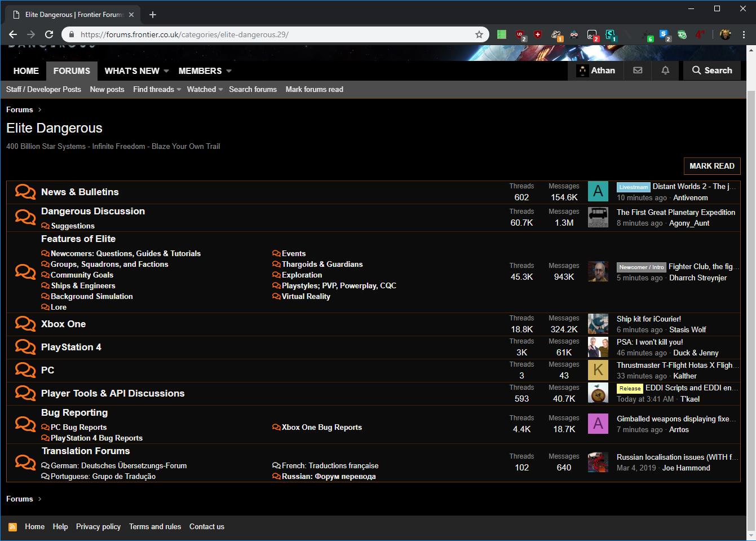
Task: Open 'PSA: I won't kill you!' thread
Action: (649, 342)
